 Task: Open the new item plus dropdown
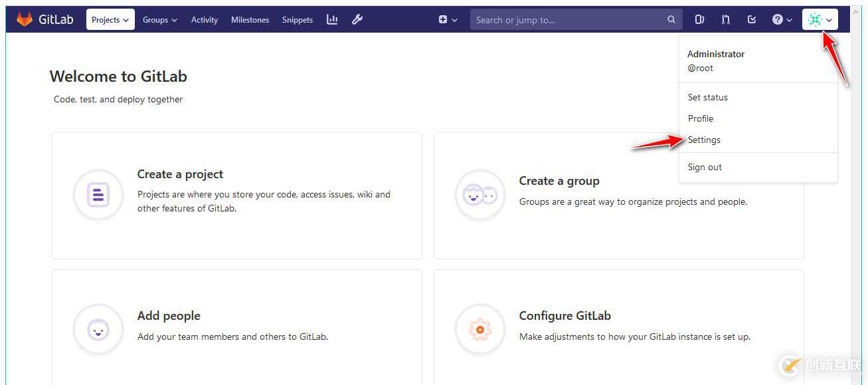point(448,20)
